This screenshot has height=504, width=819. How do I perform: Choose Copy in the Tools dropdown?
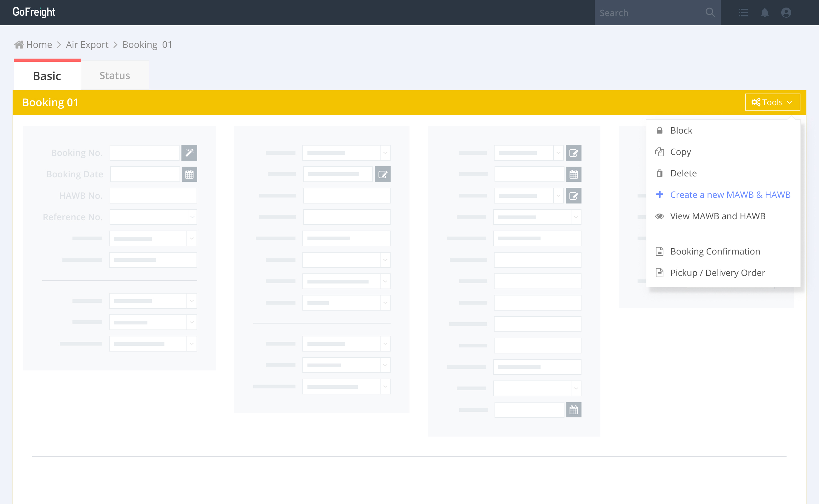(680, 152)
